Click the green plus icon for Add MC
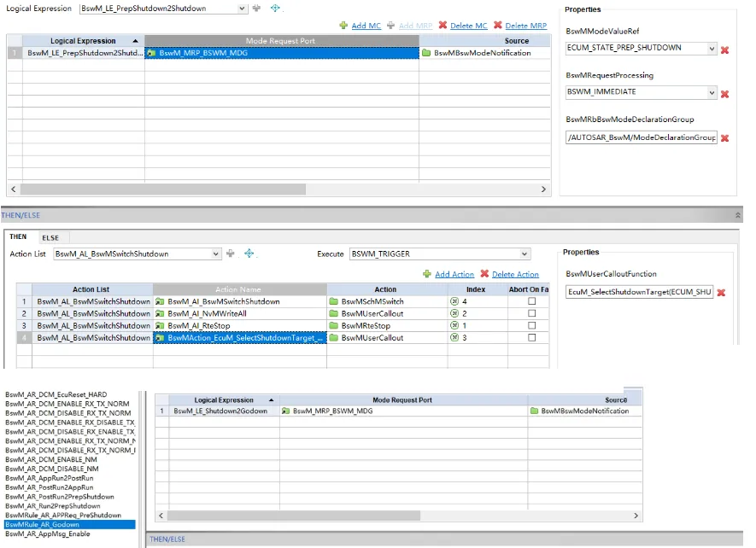Viewport: 756px width, 548px height. pyautogui.click(x=343, y=26)
